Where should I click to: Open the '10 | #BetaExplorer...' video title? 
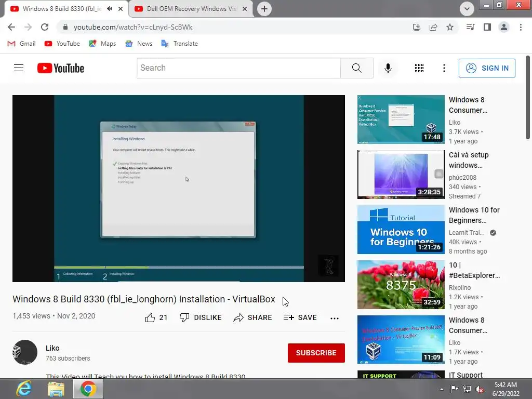pyautogui.click(x=474, y=270)
